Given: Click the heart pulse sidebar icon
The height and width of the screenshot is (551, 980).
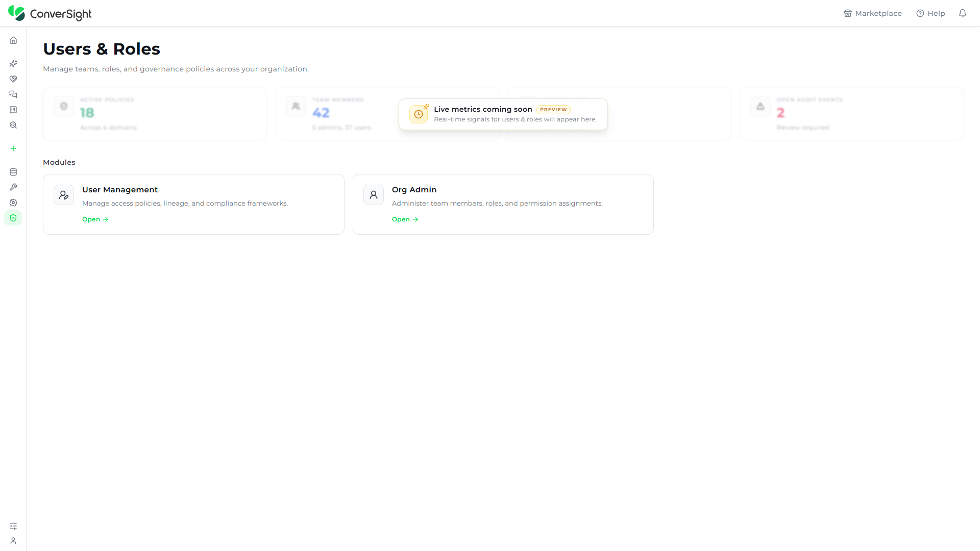Looking at the screenshot, I should (x=13, y=79).
